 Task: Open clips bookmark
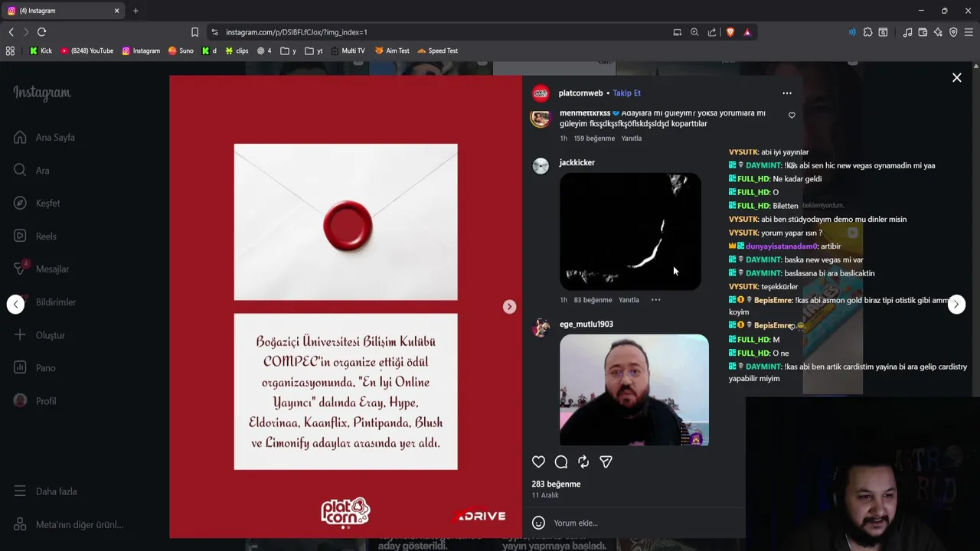[x=237, y=51]
